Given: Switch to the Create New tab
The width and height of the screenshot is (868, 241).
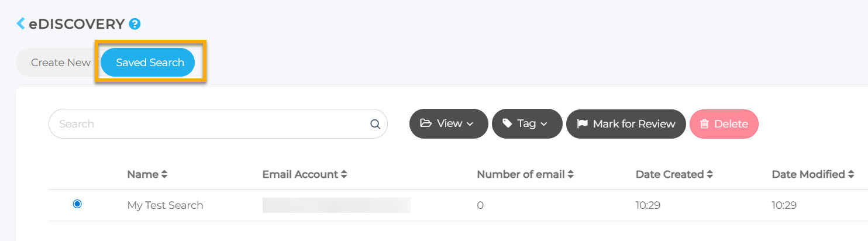Looking at the screenshot, I should coord(61,63).
